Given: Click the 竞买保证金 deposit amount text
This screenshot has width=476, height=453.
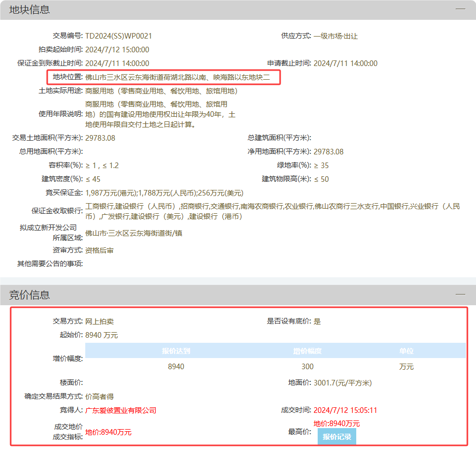Looking at the screenshot, I should (164, 193).
